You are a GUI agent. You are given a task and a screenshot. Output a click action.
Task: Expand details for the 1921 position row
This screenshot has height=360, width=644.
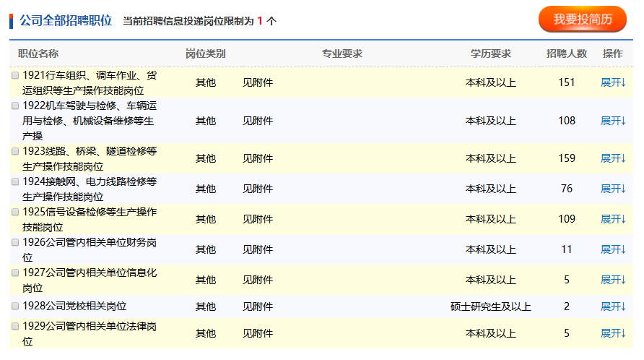(x=613, y=82)
